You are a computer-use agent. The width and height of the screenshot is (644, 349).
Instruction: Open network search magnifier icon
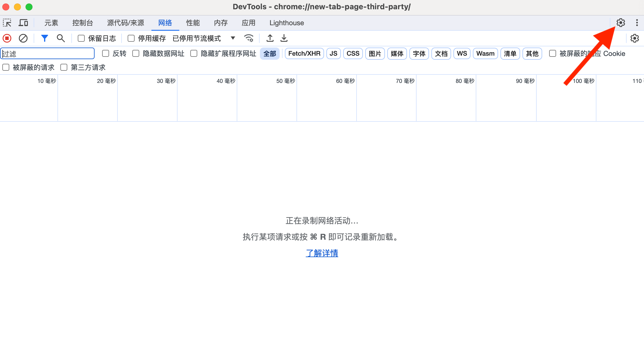[x=61, y=38]
